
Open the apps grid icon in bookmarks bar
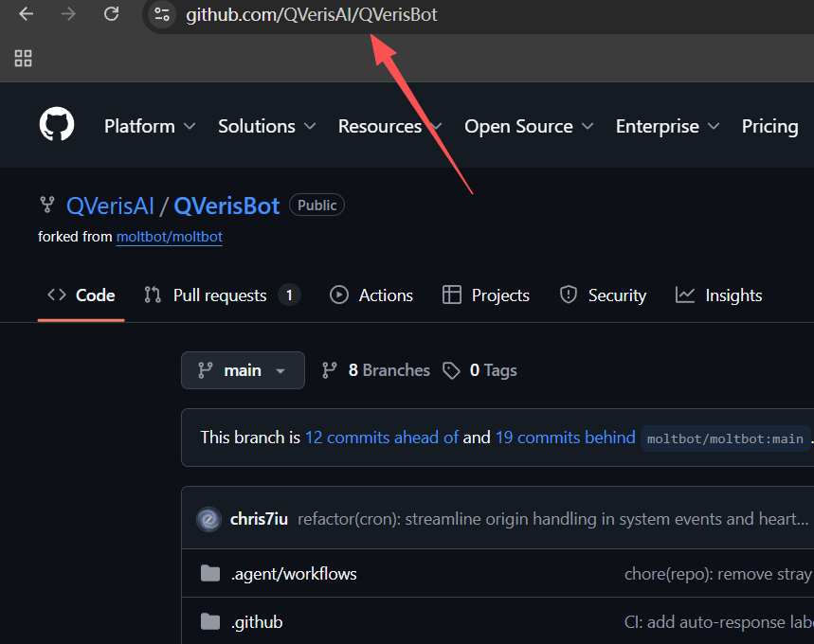pos(23,58)
